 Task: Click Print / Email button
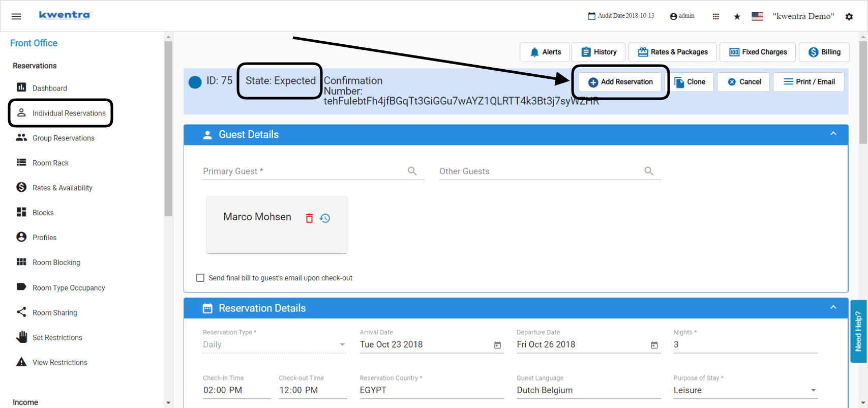pos(809,82)
